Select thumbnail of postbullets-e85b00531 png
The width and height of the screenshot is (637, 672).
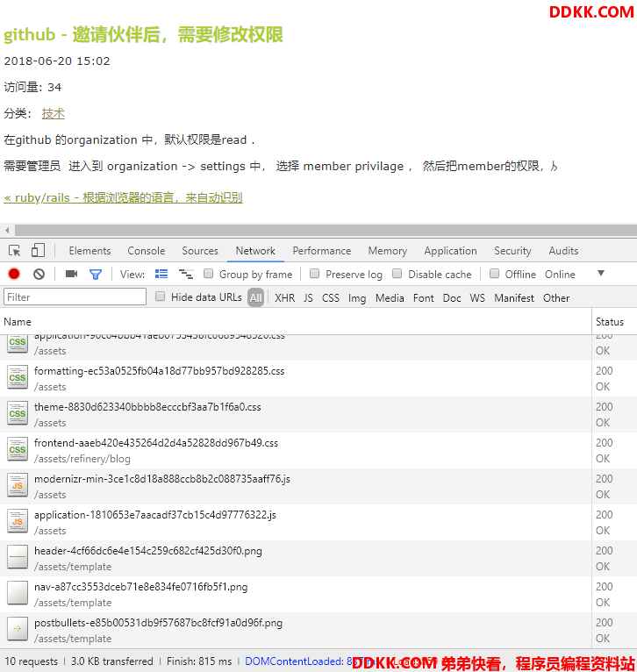click(18, 629)
